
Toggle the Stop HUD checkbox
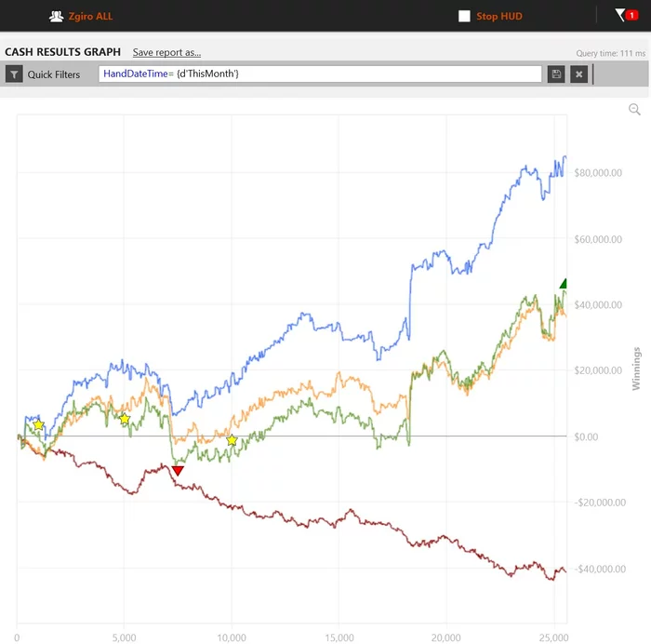point(464,16)
